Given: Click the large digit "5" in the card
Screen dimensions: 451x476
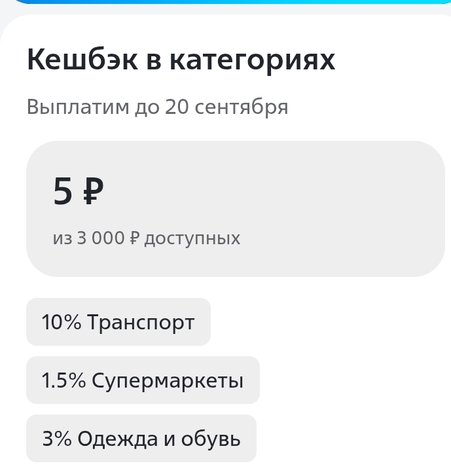Looking at the screenshot, I should point(63,191).
